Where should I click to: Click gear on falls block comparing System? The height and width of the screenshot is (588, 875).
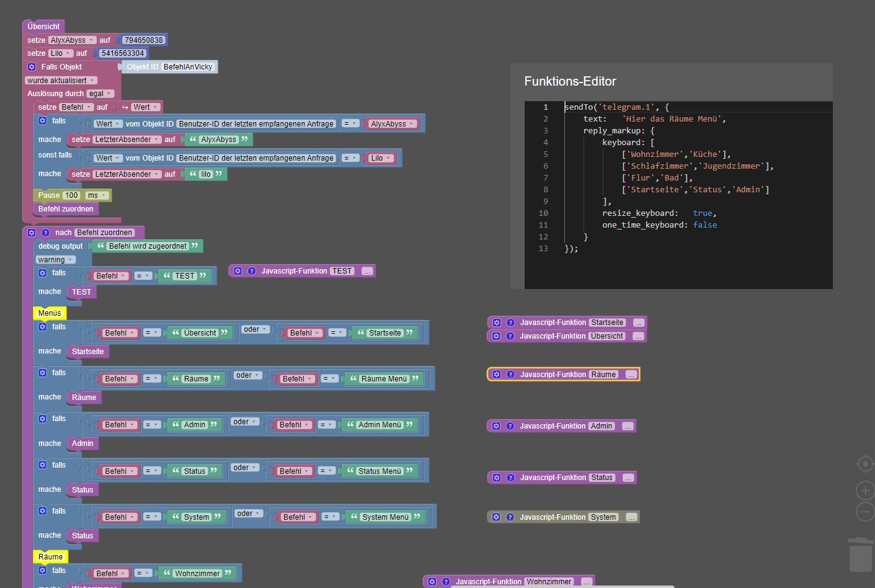click(43, 511)
